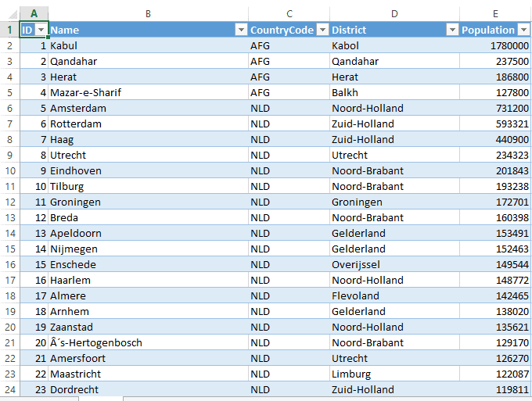Open the ID column filter dropdown
The height and width of the screenshot is (401, 532).
41,30
